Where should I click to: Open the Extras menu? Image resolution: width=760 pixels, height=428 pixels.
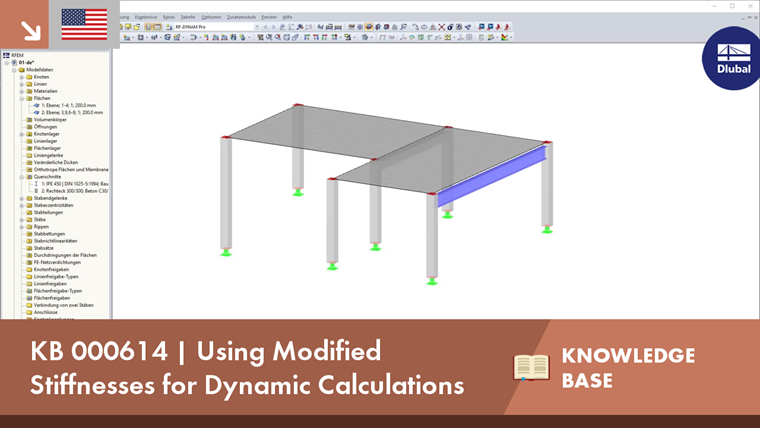click(x=169, y=17)
